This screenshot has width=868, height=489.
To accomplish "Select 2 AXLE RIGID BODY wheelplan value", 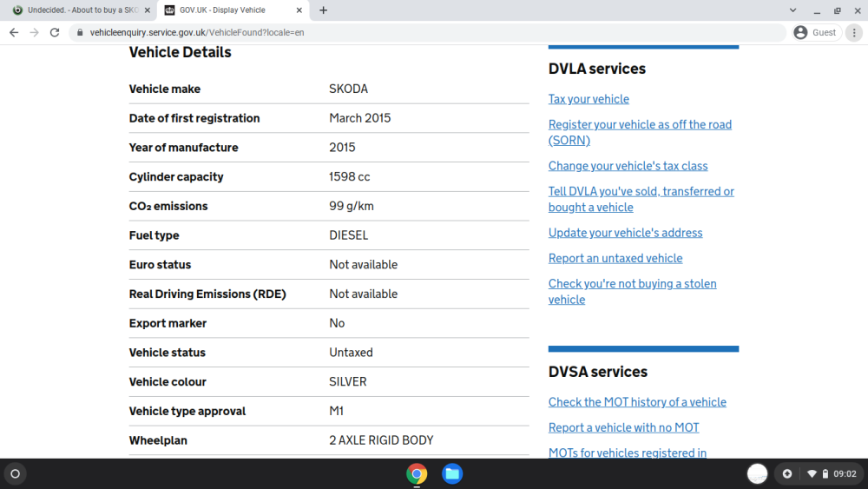I will [381, 441].
